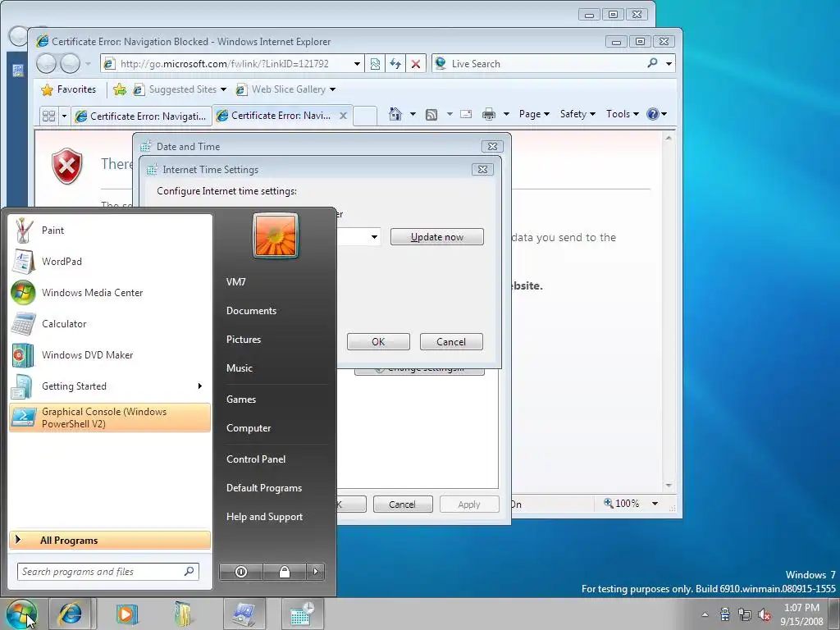840x630 pixels.
Task: Launch Calculator from the Start menu
Action: pos(110,323)
